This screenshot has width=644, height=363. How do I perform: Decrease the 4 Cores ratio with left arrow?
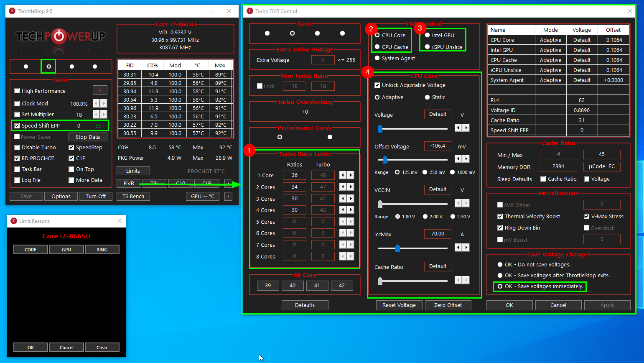343,210
